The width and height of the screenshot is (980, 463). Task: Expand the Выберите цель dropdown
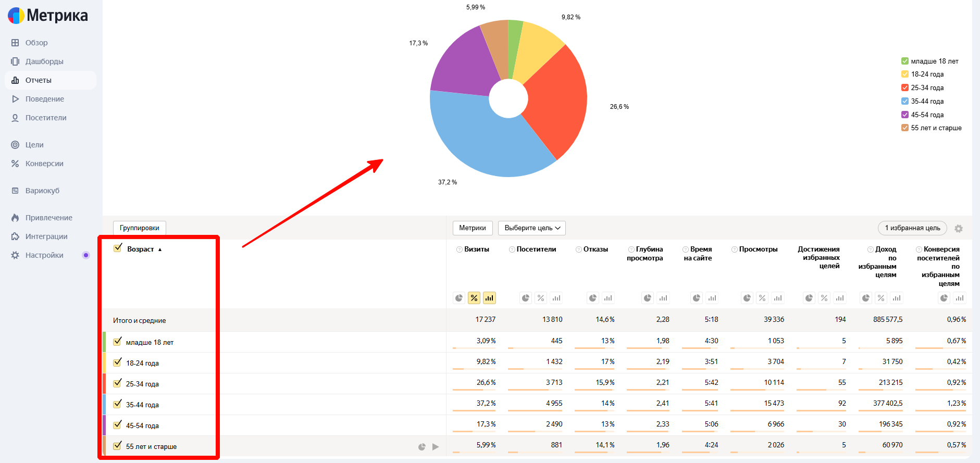(x=532, y=228)
